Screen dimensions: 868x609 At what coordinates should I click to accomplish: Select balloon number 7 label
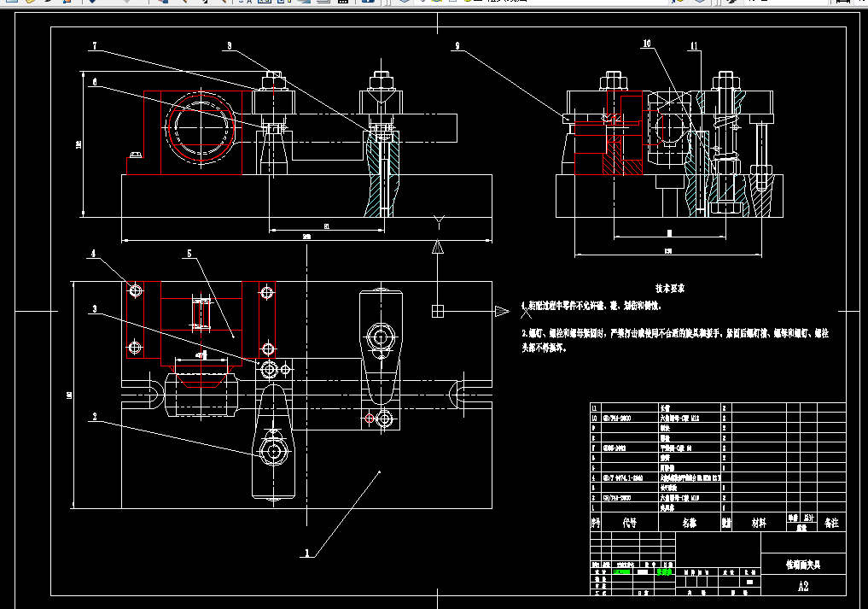coord(95,45)
